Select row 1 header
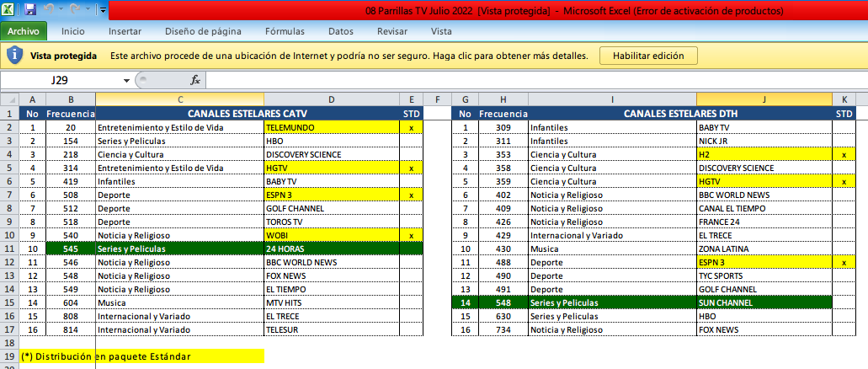Image resolution: width=868 pixels, height=369 pixels. [x=9, y=114]
